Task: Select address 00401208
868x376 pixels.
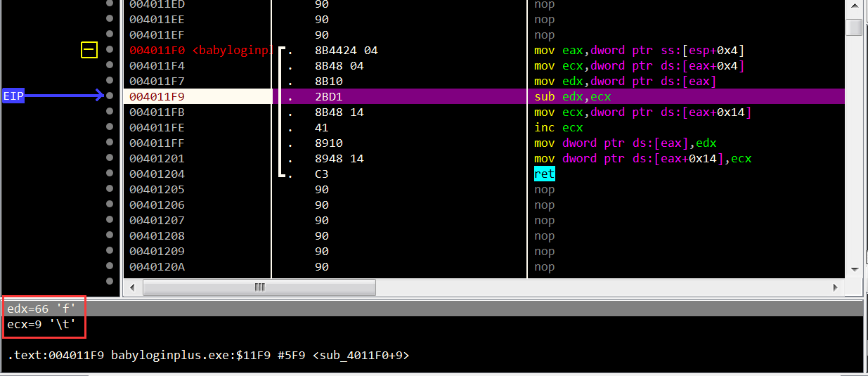Action: click(x=157, y=236)
